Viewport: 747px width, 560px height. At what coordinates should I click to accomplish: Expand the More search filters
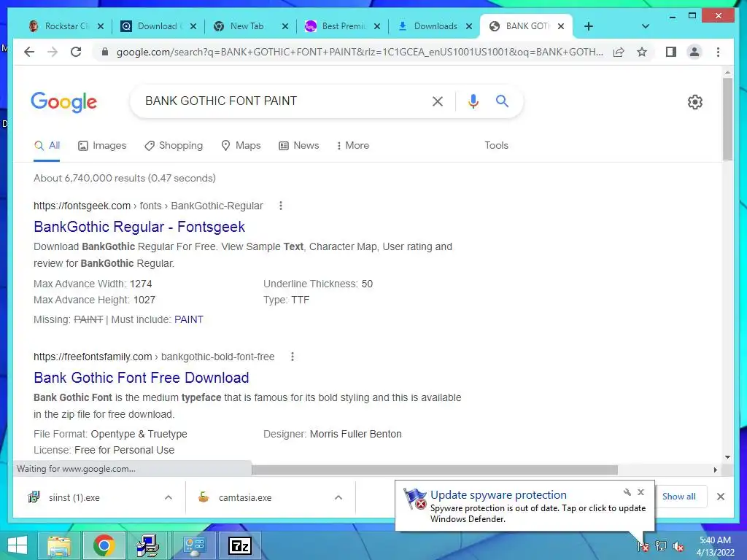[353, 145]
